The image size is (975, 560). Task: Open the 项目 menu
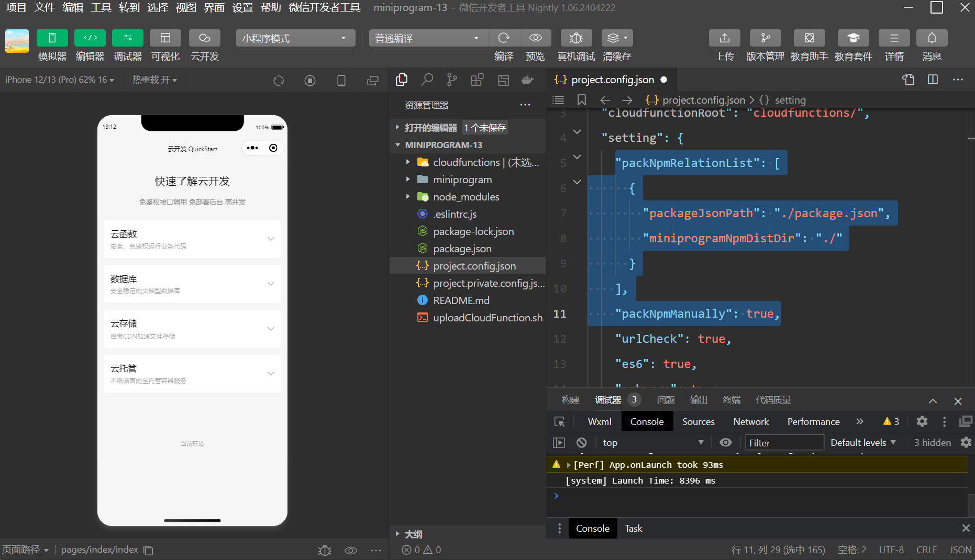tap(16, 8)
